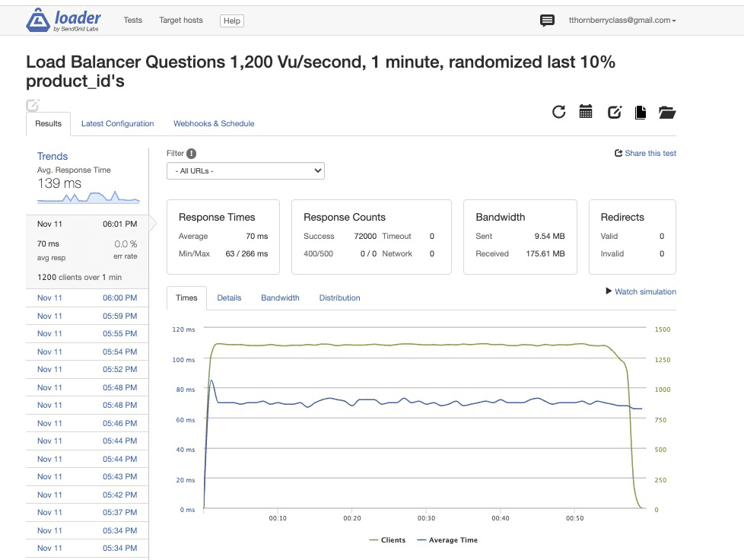The height and width of the screenshot is (560, 744).
Task: Click the copy test document icon
Action: click(x=640, y=113)
